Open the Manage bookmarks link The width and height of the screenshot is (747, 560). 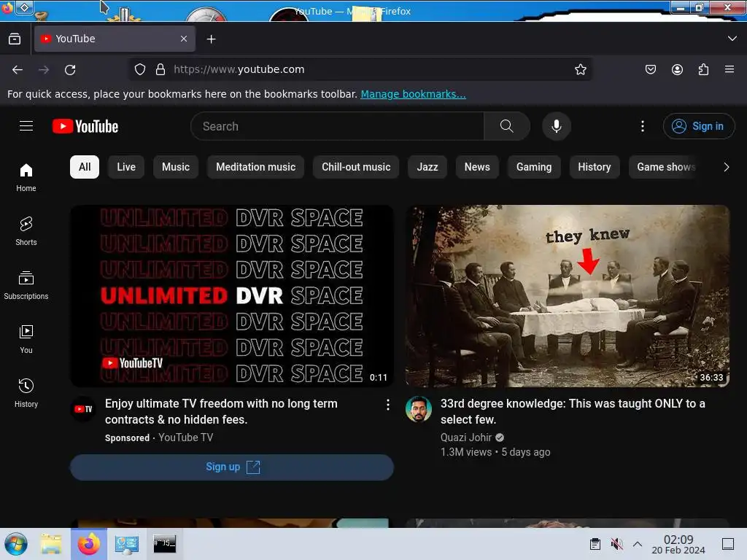click(x=413, y=94)
